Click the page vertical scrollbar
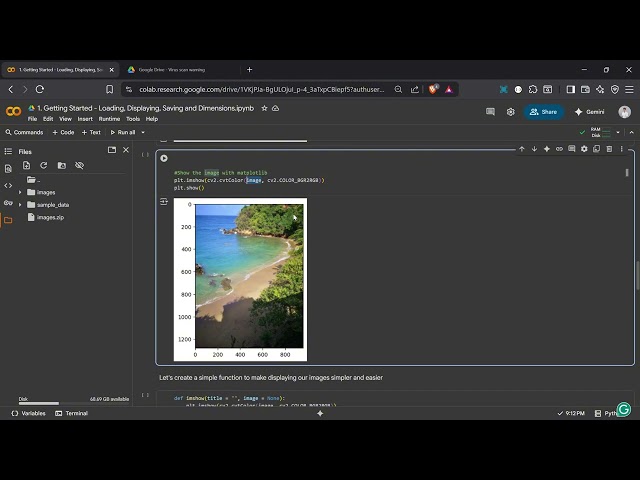Screen dimensions: 640x480 (x=637, y=275)
